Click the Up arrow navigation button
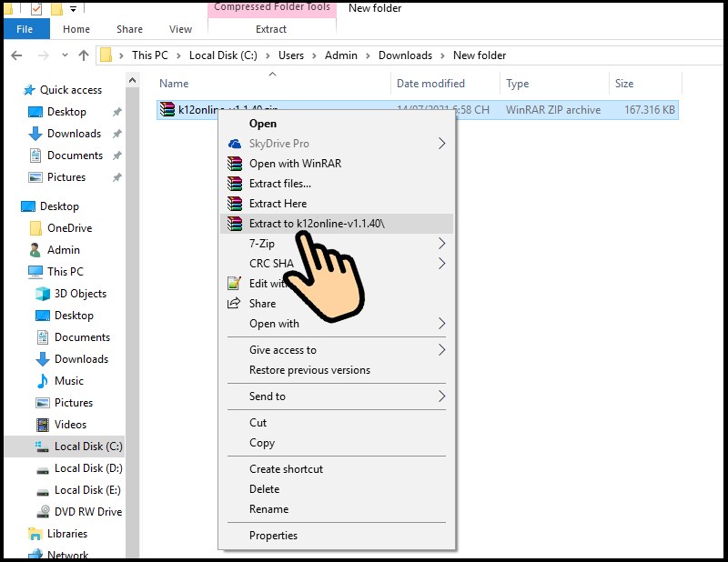This screenshot has width=728, height=562. [x=84, y=55]
